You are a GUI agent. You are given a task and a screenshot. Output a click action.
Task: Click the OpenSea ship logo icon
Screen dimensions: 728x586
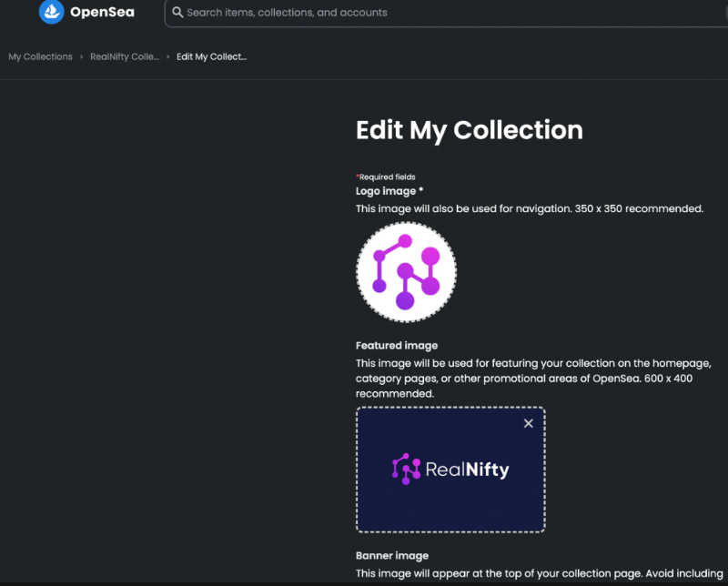point(51,12)
